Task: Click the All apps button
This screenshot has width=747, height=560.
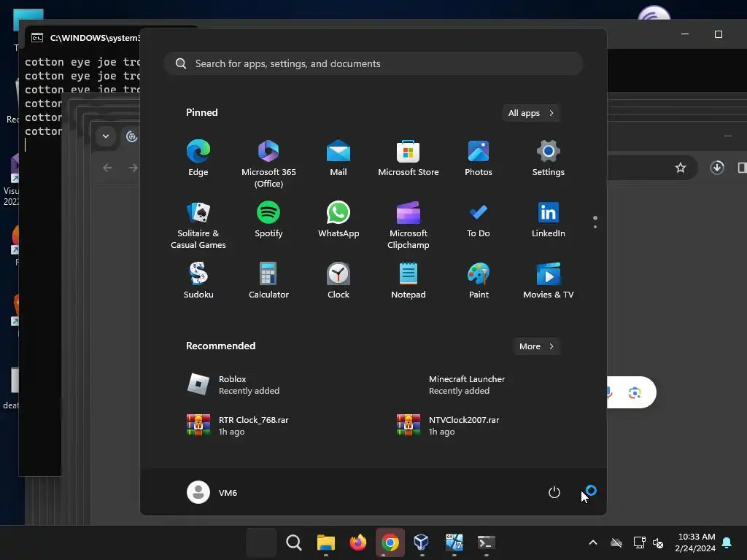Action: tap(531, 113)
